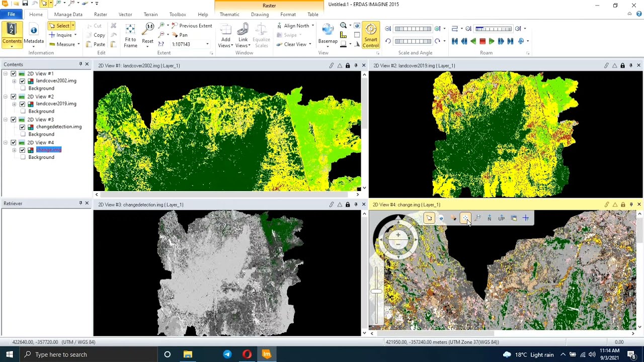Screen dimensions: 644x362
Task: Open File Explorer from the taskbar
Action: [188, 354]
